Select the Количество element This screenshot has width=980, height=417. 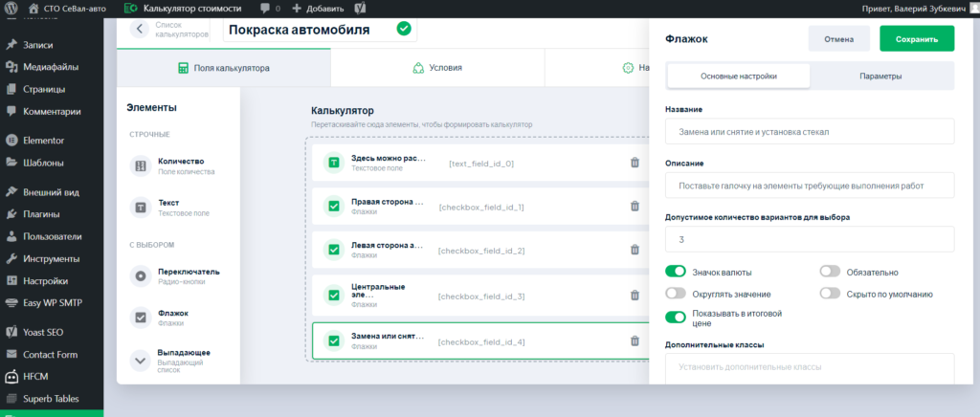[177, 166]
